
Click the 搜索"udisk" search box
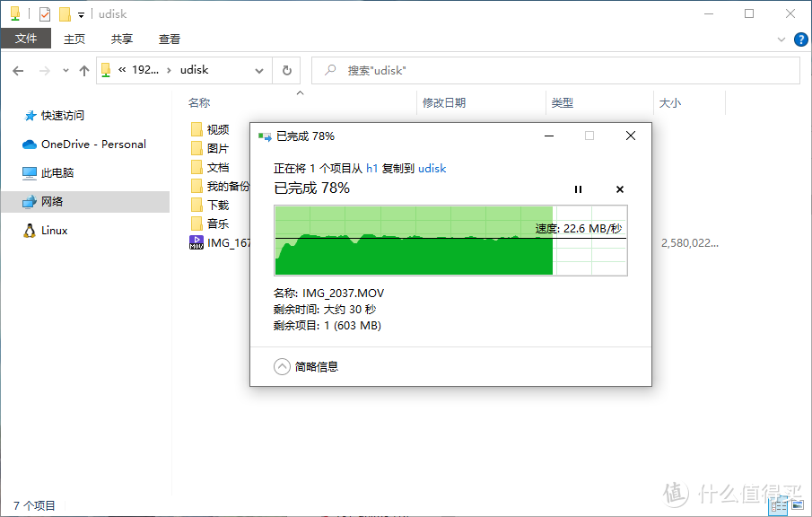(555, 70)
